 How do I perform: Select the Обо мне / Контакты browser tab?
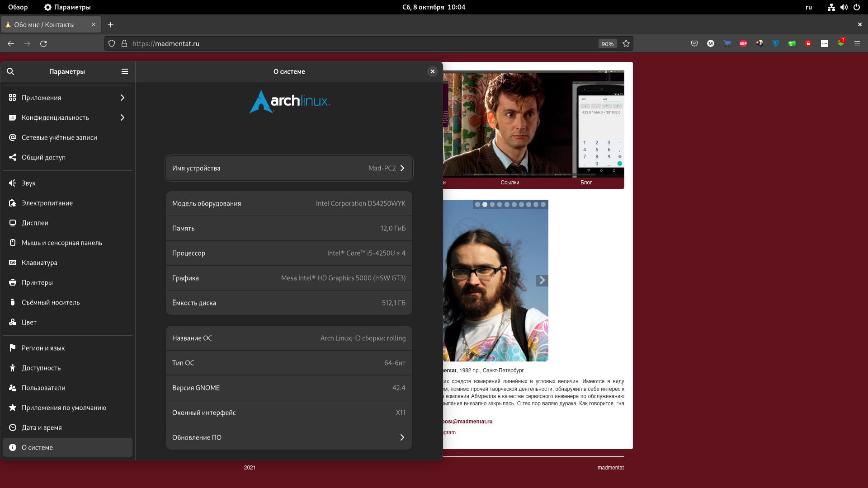[51, 25]
